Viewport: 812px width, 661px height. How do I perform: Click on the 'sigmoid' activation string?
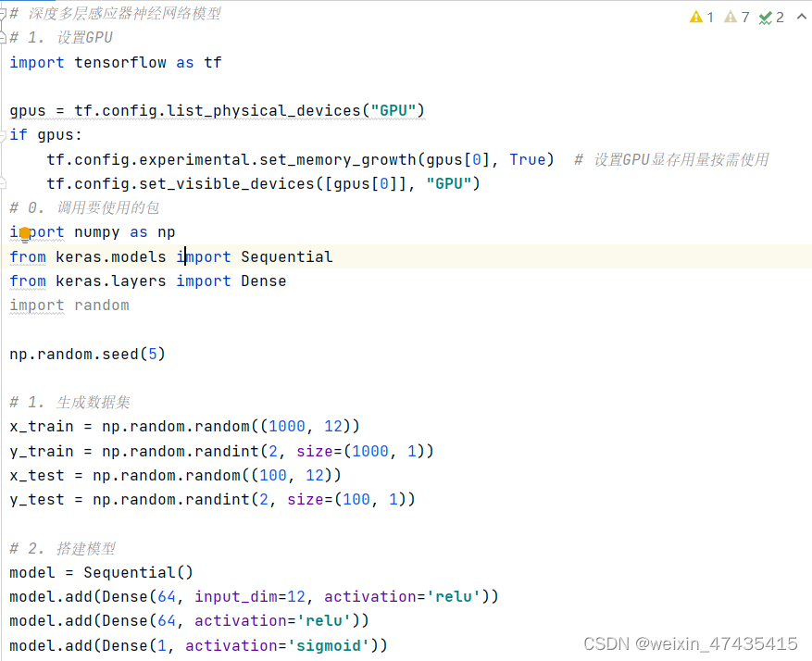click(329, 646)
